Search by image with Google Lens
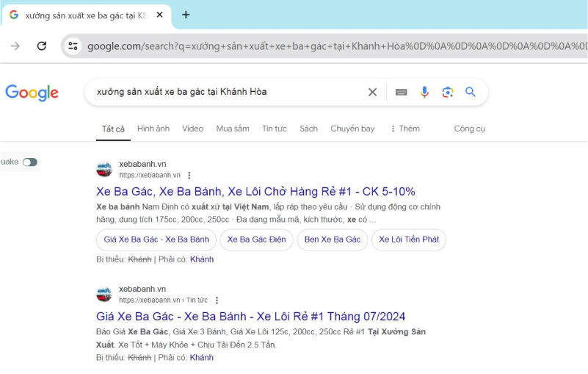Image resolution: width=588 pixels, height=374 pixels. pos(448,92)
